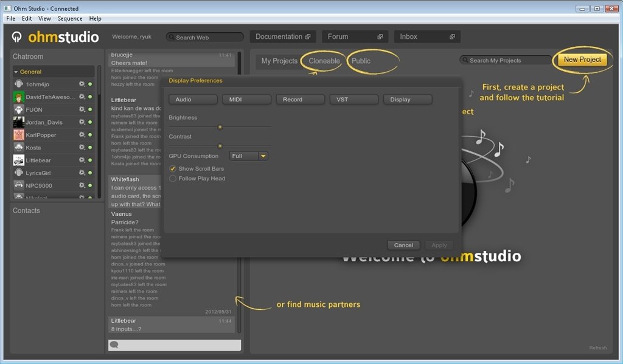Click the chat message input box
623x364 pixels.
[175, 345]
